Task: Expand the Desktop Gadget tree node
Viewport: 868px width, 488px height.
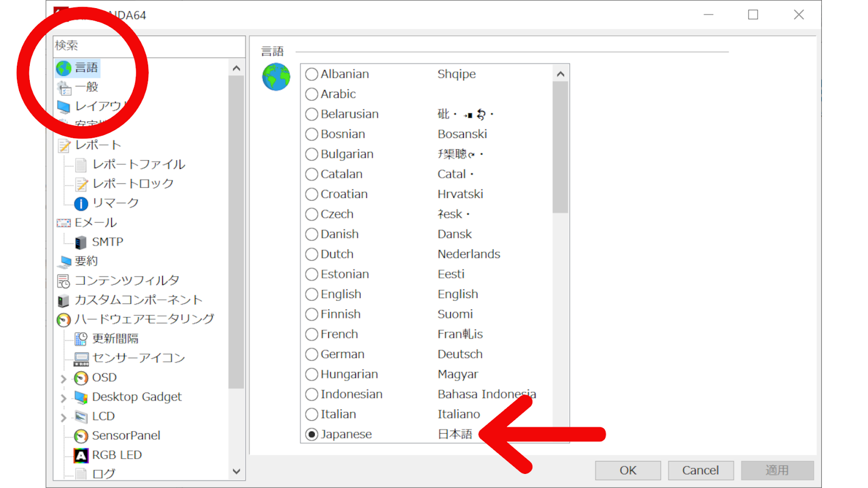Action: [63, 399]
